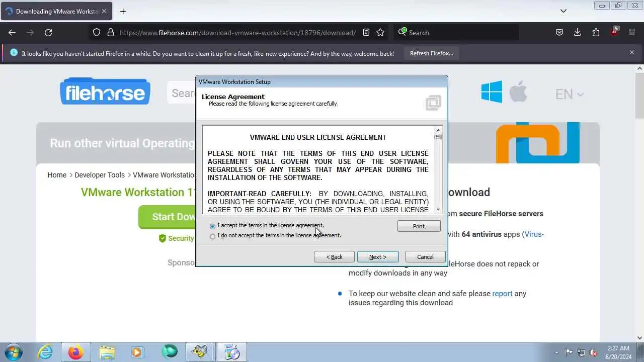Click the installer disc taskbar icon
The width and height of the screenshot is (644, 362).
[232, 352]
